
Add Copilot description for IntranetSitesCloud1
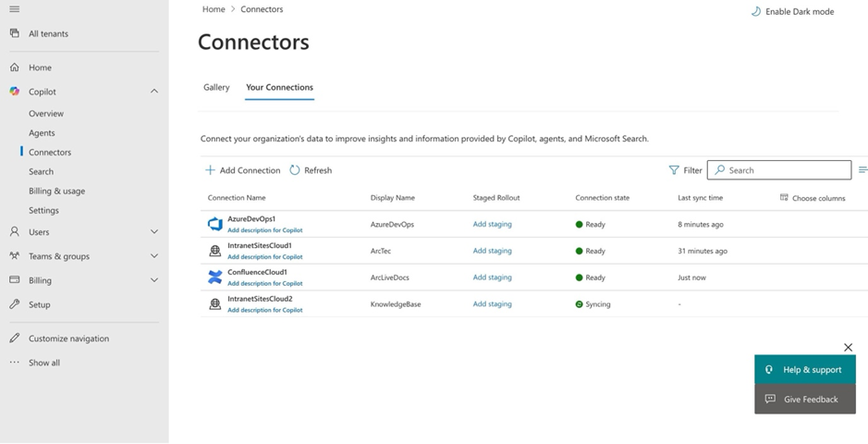(x=264, y=257)
